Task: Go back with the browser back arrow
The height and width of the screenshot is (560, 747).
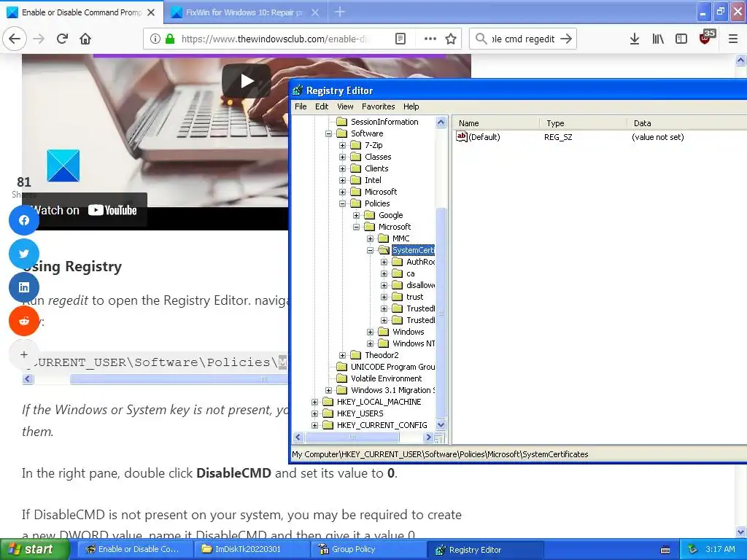Action: pyautogui.click(x=15, y=39)
